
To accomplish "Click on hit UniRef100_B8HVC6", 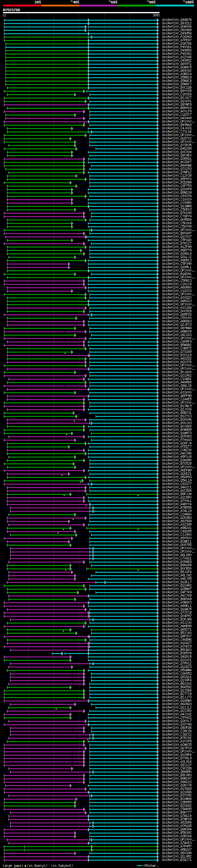I will (x=177, y=108).
